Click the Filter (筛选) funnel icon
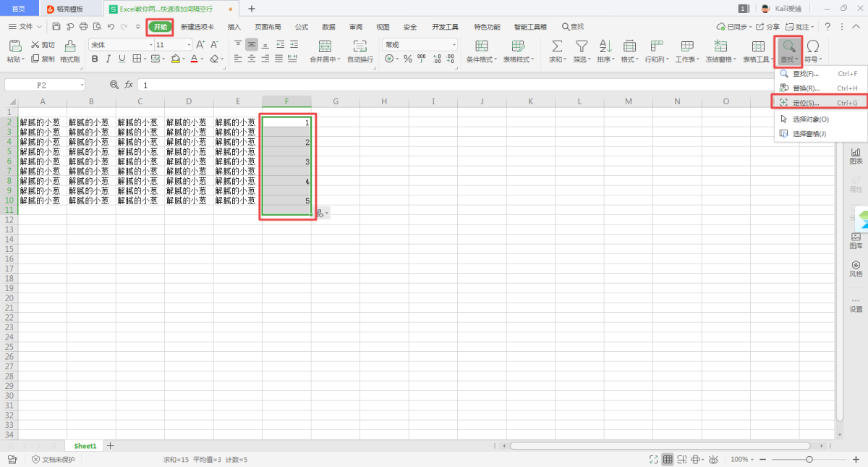The height and width of the screenshot is (467, 868). coord(582,46)
